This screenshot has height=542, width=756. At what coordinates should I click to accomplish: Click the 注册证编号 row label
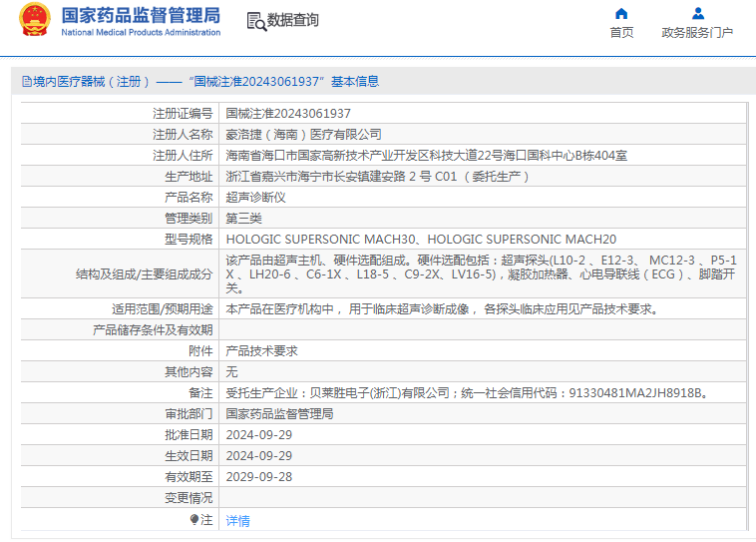[183, 114]
